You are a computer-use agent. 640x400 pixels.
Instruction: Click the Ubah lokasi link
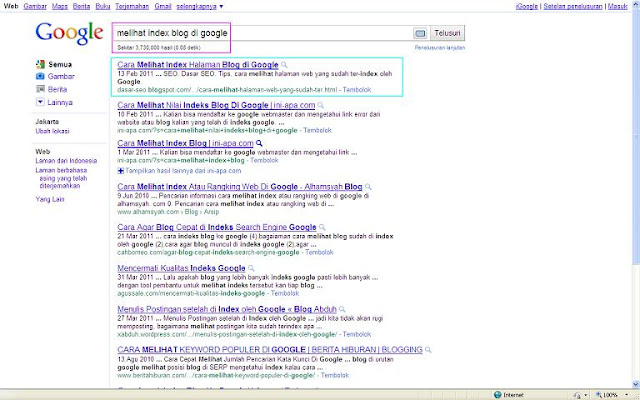pos(52,131)
